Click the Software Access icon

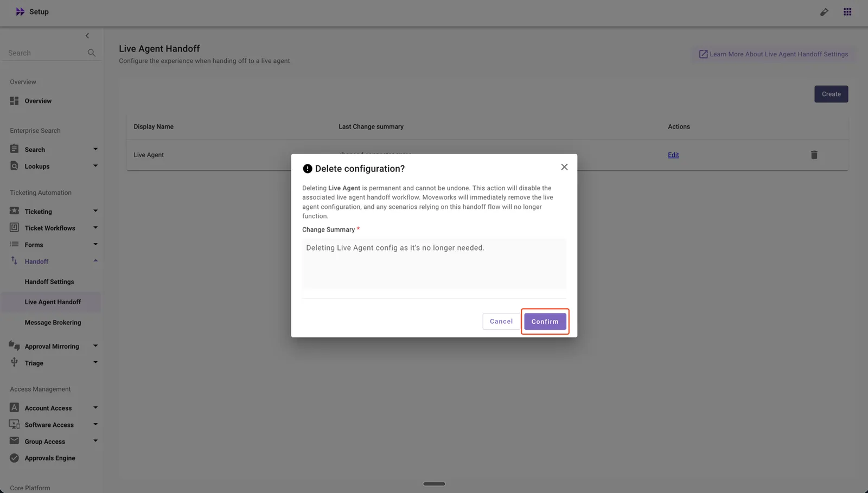tap(14, 424)
